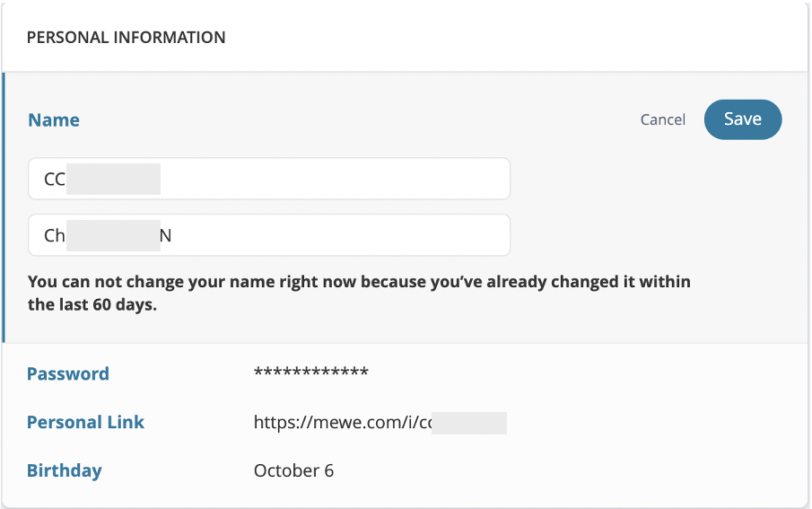Screen dimensions: 812x509
Task: Click the blue bar beside the Name section
Action: (4, 207)
